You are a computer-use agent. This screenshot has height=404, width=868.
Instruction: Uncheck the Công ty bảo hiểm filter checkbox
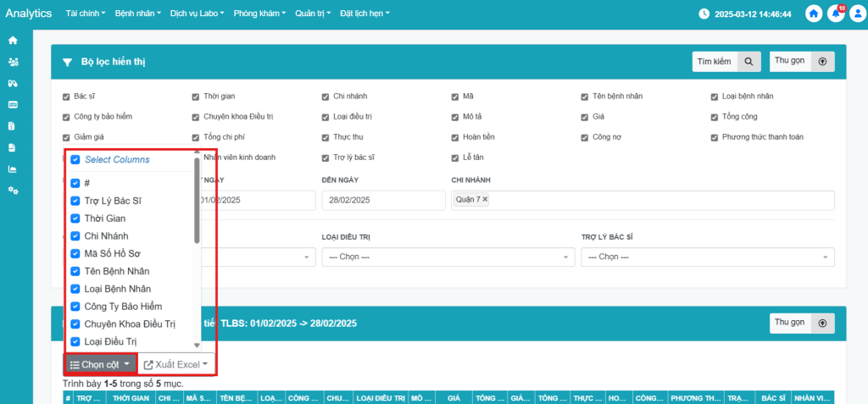click(66, 116)
